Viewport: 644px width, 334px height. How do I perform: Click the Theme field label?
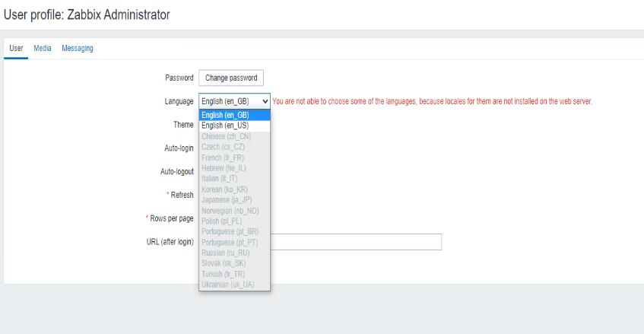pyautogui.click(x=183, y=125)
